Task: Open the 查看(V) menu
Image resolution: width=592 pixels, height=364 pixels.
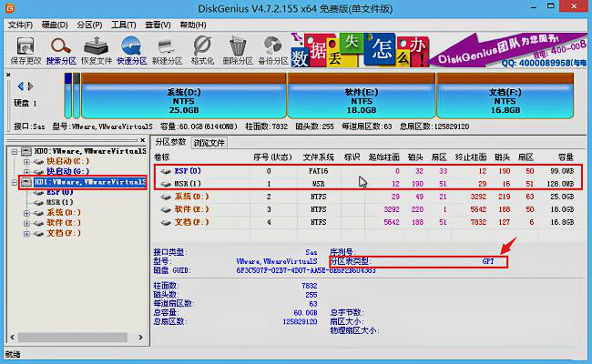Action: (x=158, y=25)
